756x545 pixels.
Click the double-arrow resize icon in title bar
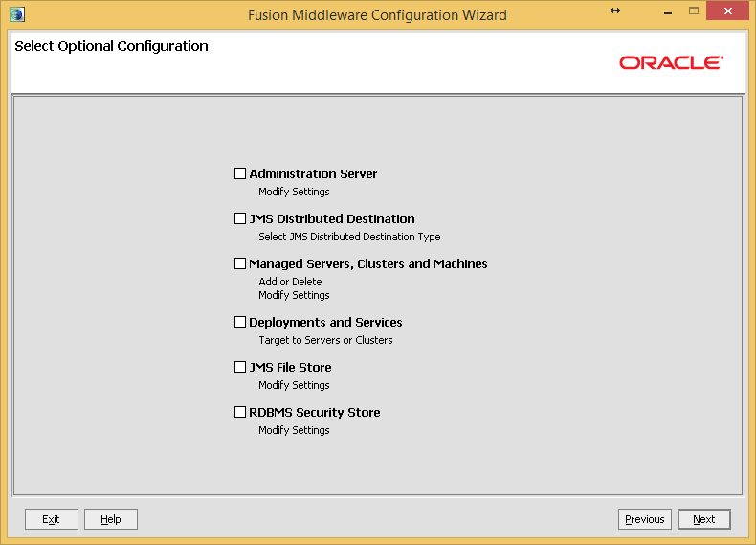coord(615,11)
